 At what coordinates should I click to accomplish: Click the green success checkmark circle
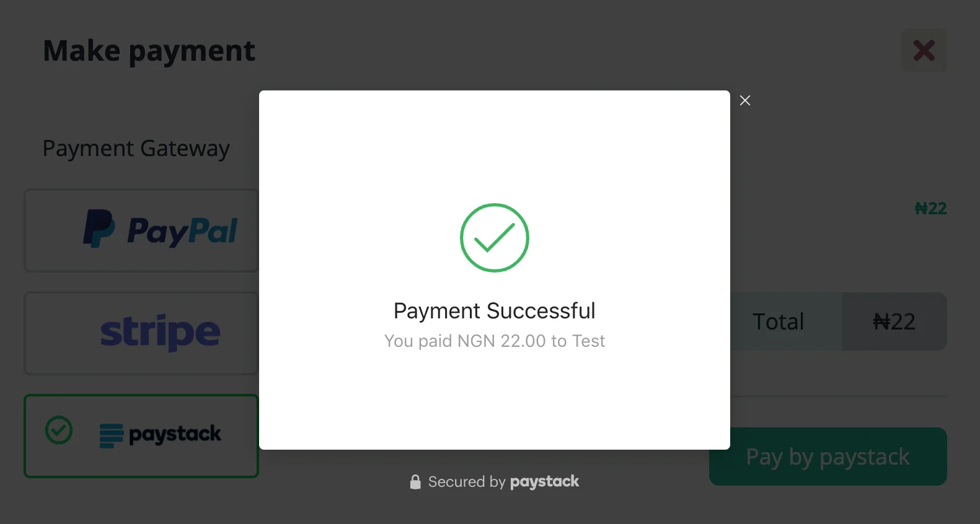pos(495,238)
